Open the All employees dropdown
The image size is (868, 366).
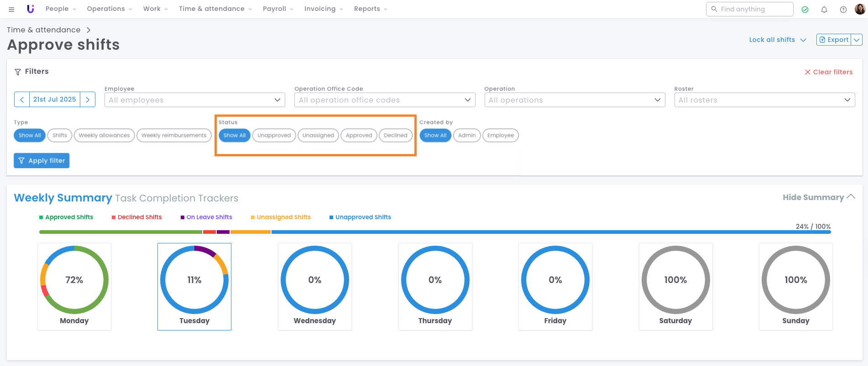[x=194, y=100]
